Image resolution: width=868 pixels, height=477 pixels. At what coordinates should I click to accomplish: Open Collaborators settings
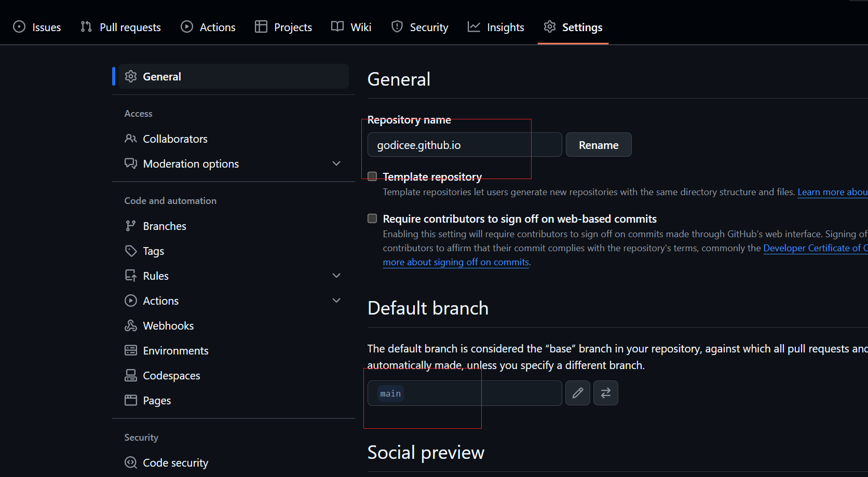point(234,139)
